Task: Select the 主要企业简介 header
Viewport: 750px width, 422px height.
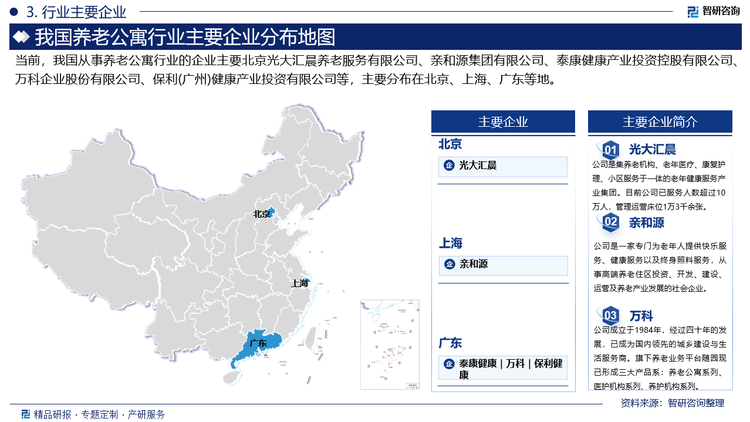Action: [660, 122]
